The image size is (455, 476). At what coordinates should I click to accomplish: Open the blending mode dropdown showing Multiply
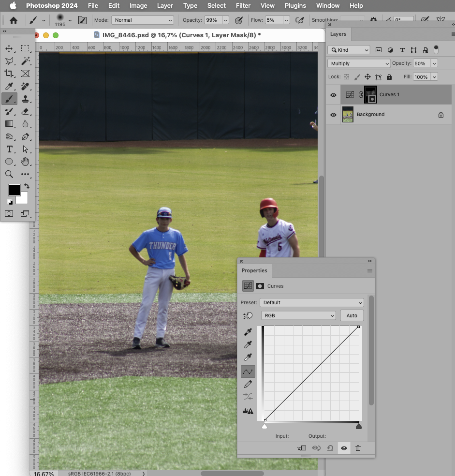pos(358,63)
